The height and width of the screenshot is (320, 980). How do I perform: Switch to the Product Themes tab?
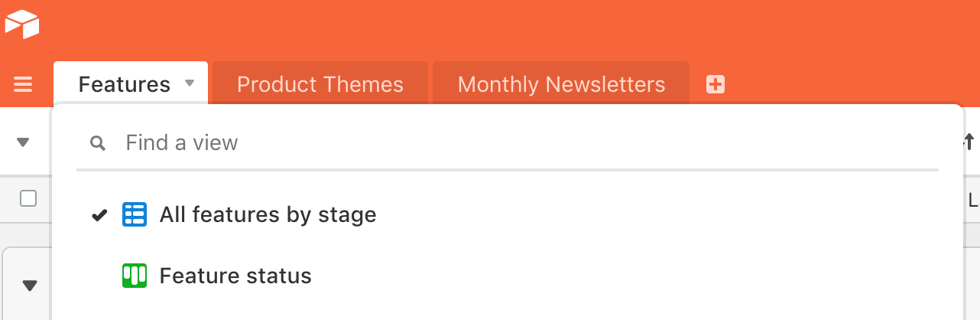click(320, 84)
